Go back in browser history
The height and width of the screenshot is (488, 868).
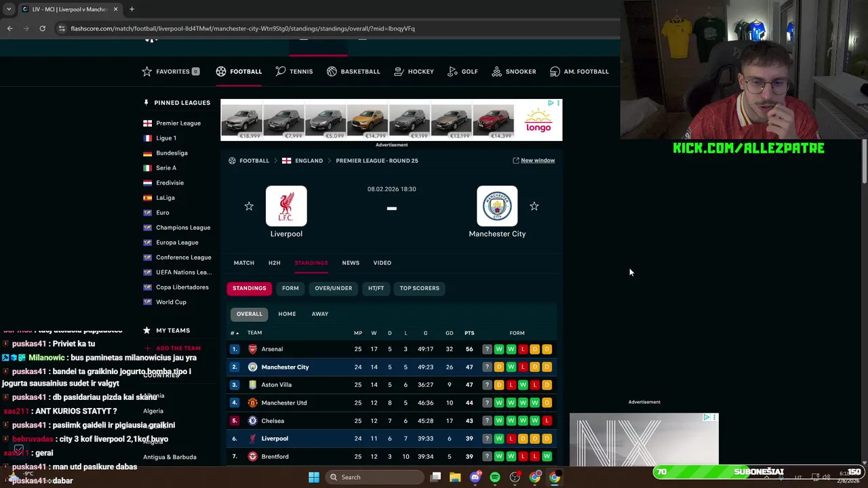pyautogui.click(x=9, y=28)
